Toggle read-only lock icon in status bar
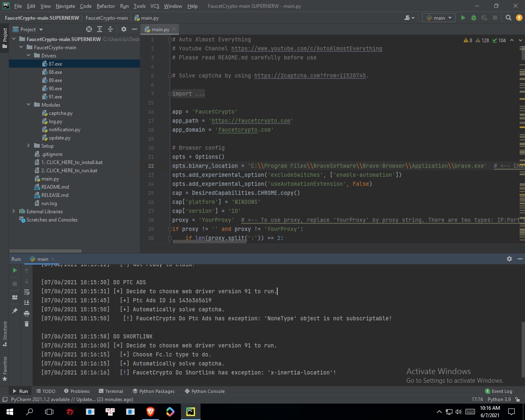 [518, 399]
